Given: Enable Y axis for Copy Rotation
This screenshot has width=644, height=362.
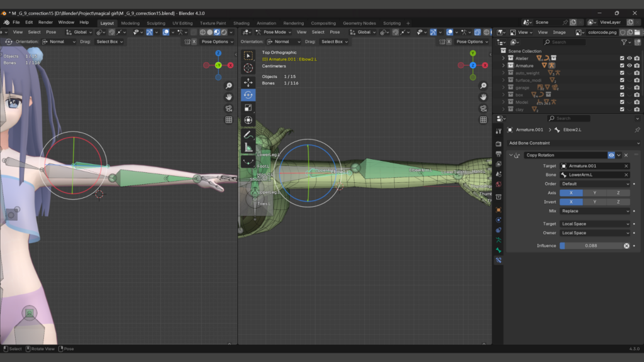Looking at the screenshot, I should [x=594, y=193].
